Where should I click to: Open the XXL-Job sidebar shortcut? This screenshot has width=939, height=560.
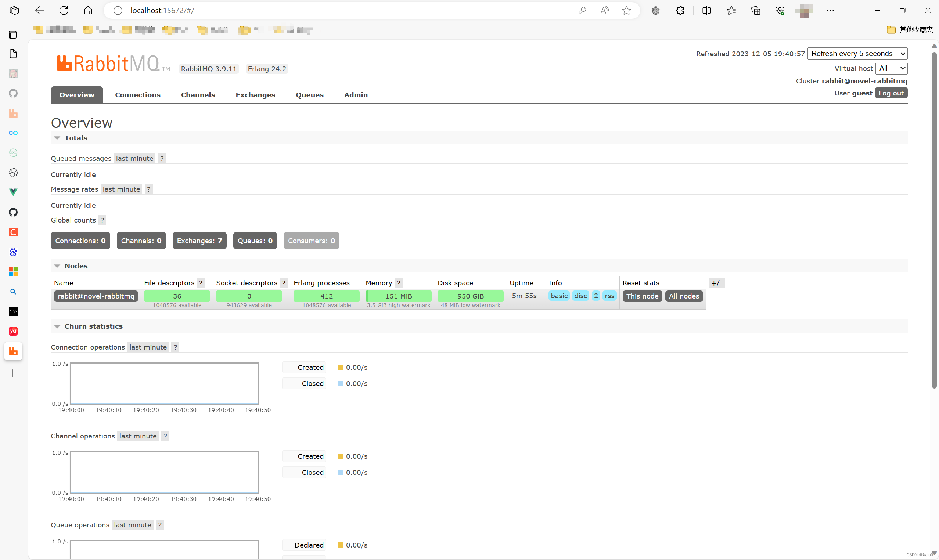[x=13, y=152]
